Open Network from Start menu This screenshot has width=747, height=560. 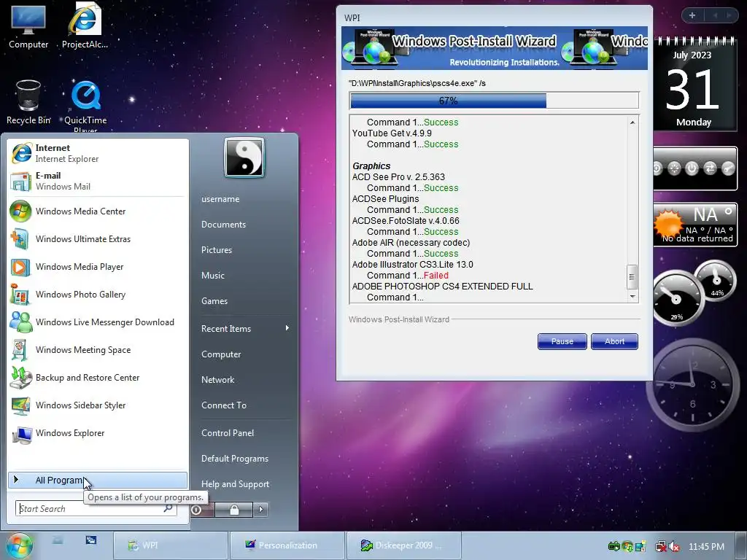217,379
